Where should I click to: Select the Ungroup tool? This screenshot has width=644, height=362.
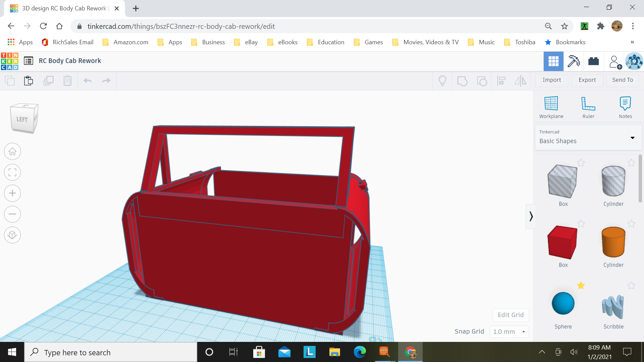482,81
